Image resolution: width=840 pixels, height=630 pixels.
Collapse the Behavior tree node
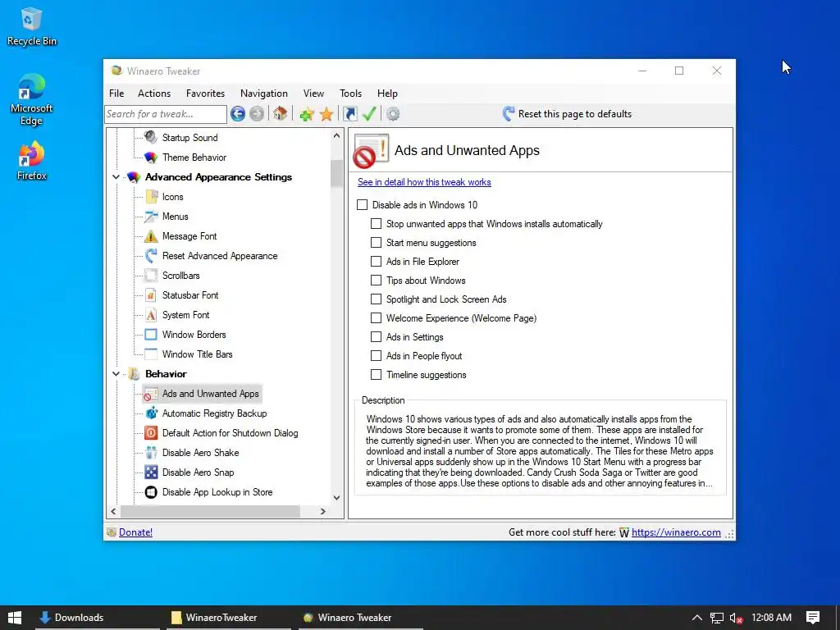point(116,374)
